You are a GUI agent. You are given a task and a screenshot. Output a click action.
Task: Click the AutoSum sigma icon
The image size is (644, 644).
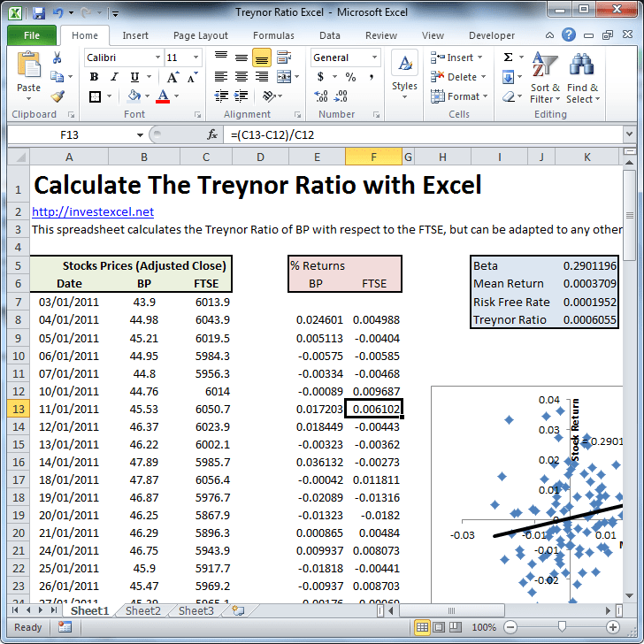pyautogui.click(x=508, y=57)
